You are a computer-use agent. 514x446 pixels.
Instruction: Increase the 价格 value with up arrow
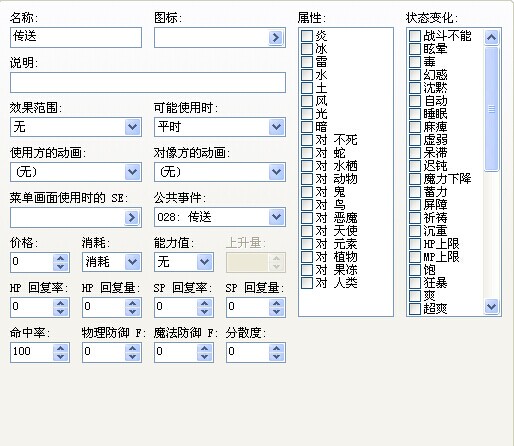coord(60,258)
